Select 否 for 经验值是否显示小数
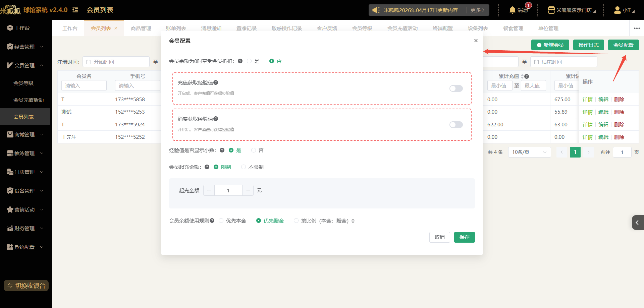This screenshot has height=308, width=644. [258, 150]
